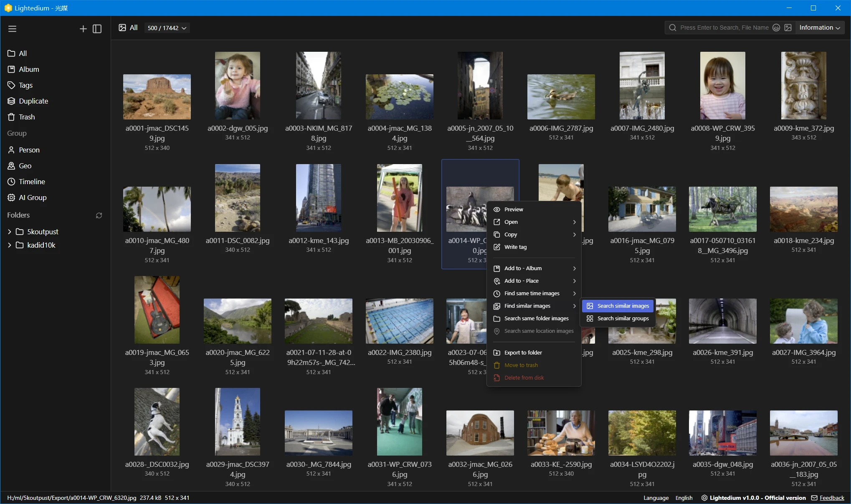The image size is (851, 504).
Task: Open the Duplicate finder in the sidebar
Action: tap(33, 101)
